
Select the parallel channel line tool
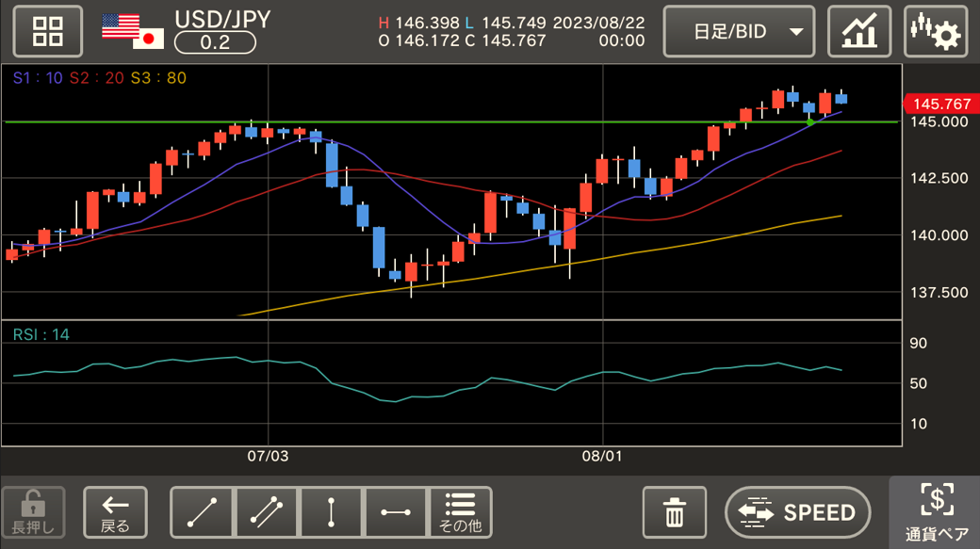click(267, 512)
